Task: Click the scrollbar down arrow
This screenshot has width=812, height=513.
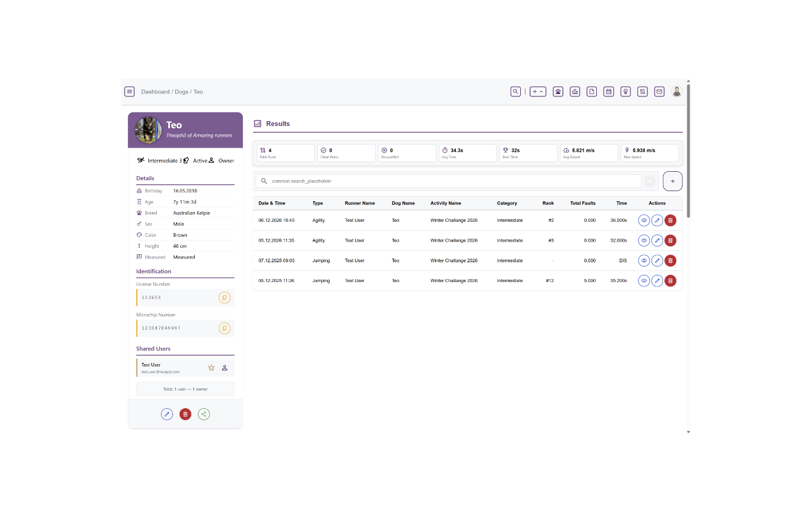Action: coord(688,432)
